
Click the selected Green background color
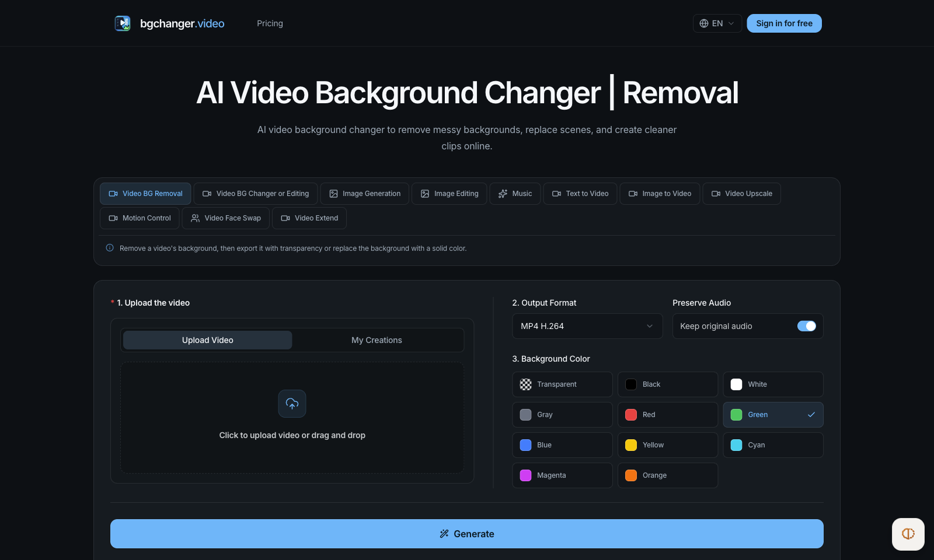pos(773,415)
